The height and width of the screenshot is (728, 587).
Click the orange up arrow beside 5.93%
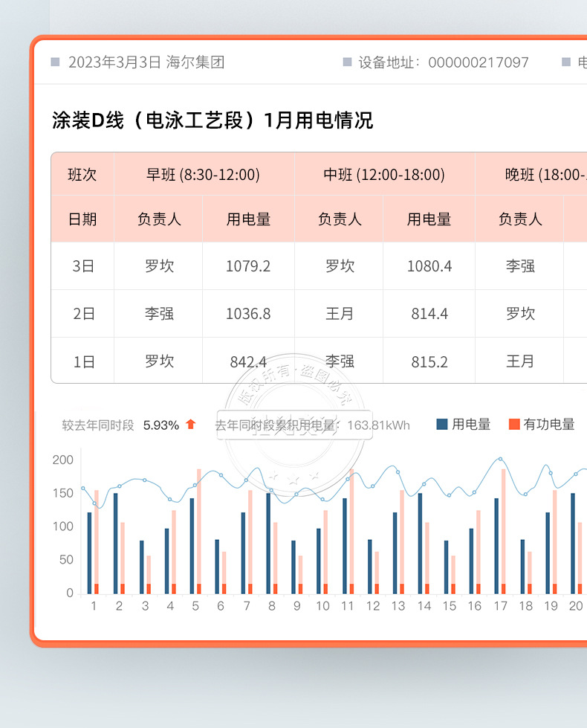click(191, 424)
